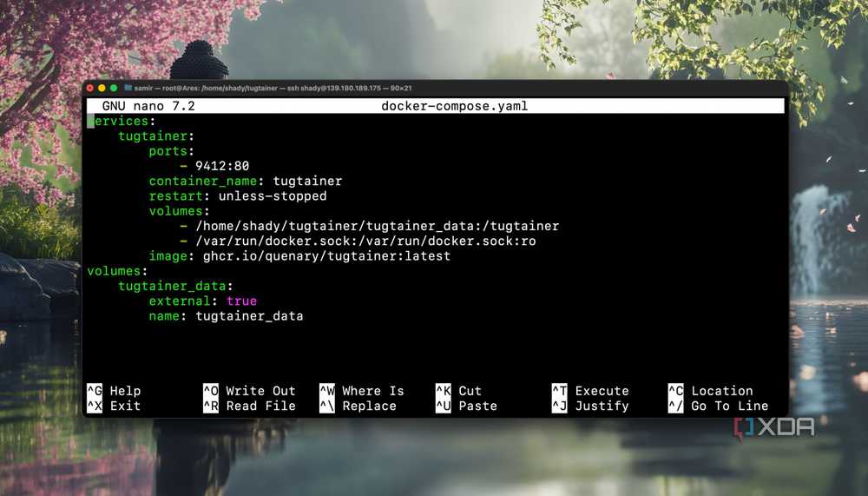Click the '9412:80' port mapping value
868x496 pixels.
[x=222, y=166]
